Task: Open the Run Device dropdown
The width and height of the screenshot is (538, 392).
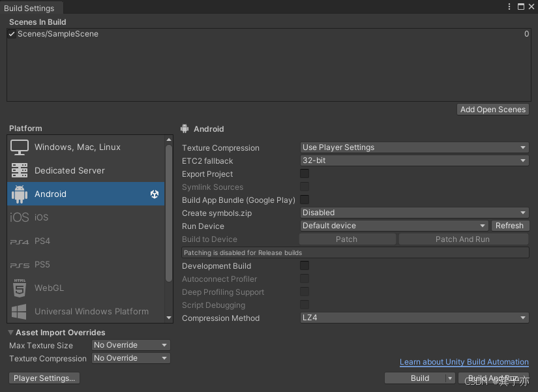Action: coord(394,226)
